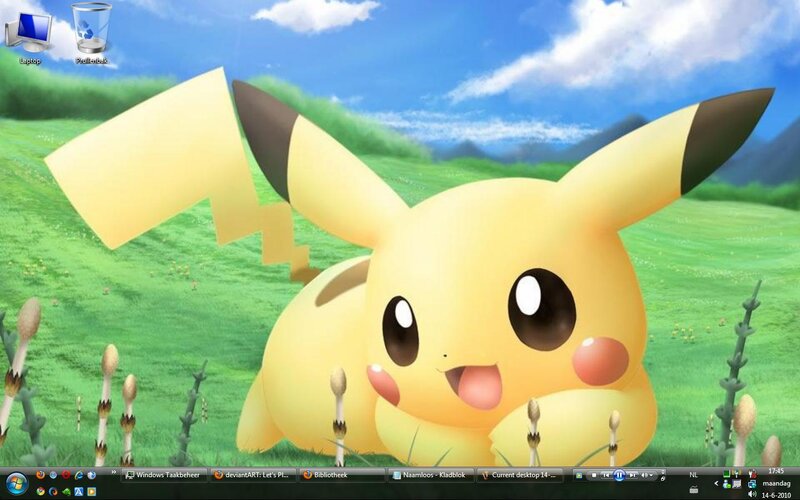Click the media player toolbar library icon
The image size is (800, 500).
click(579, 476)
